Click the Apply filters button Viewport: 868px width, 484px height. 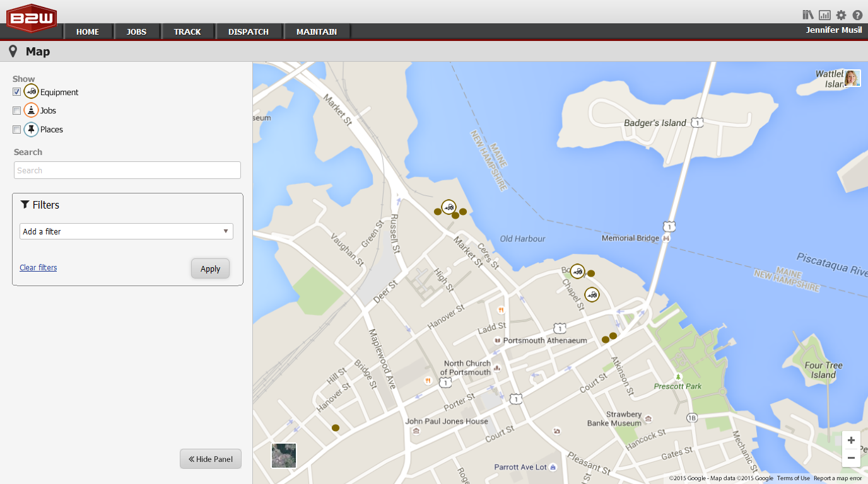click(210, 268)
